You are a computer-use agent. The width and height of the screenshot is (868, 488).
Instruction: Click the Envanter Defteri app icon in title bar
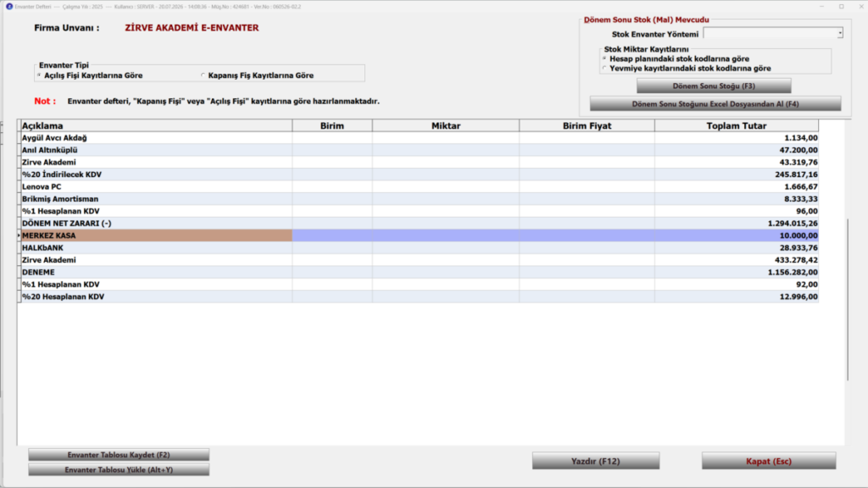8,7
